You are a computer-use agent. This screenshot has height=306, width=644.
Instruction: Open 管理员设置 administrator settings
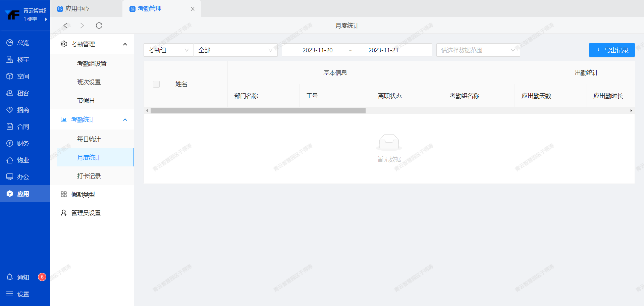pos(86,213)
